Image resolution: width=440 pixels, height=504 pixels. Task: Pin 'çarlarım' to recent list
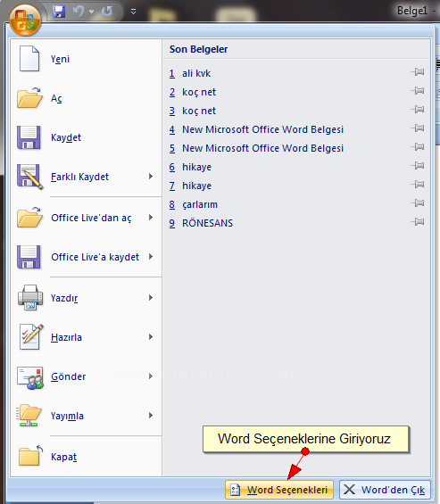click(418, 202)
